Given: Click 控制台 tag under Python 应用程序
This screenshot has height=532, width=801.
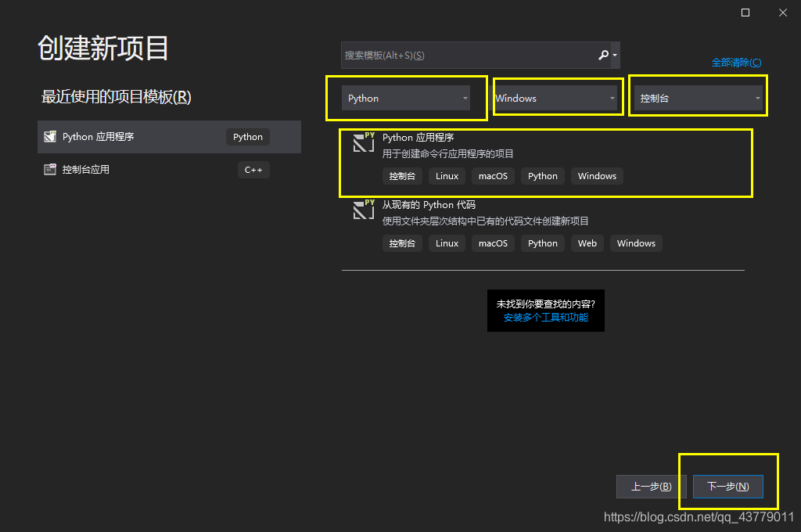Looking at the screenshot, I should point(402,176).
